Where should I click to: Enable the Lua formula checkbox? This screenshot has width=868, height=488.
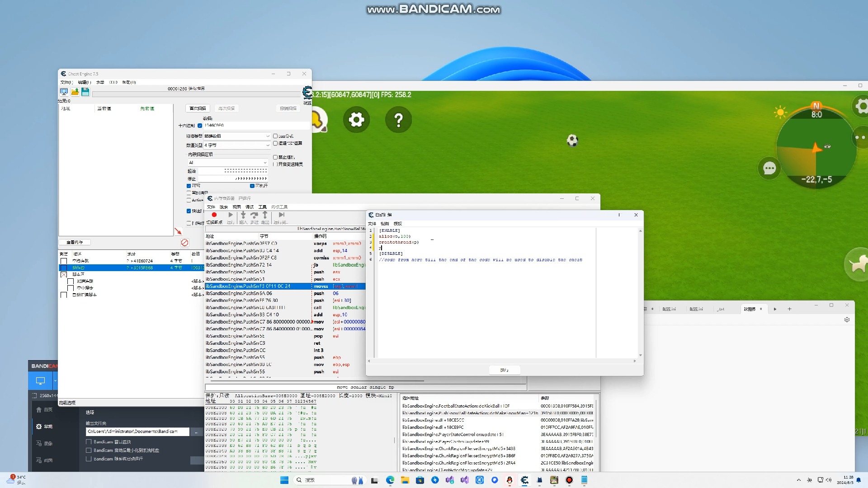[275, 136]
